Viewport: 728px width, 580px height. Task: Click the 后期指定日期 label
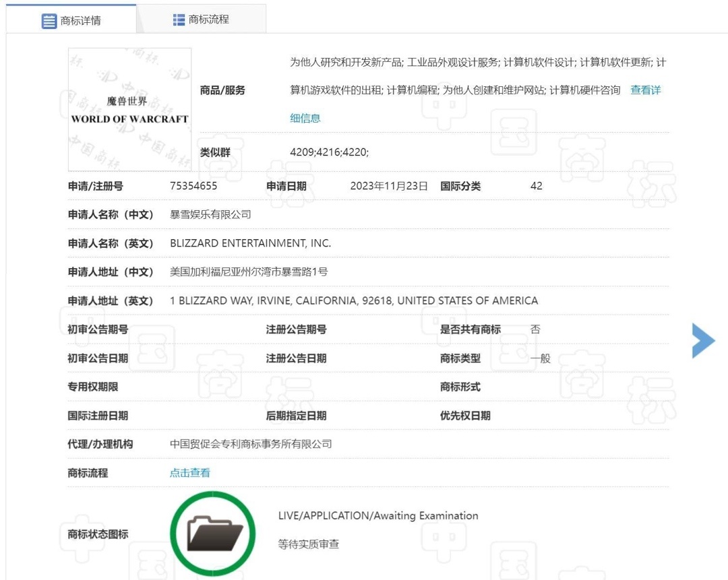coord(296,415)
